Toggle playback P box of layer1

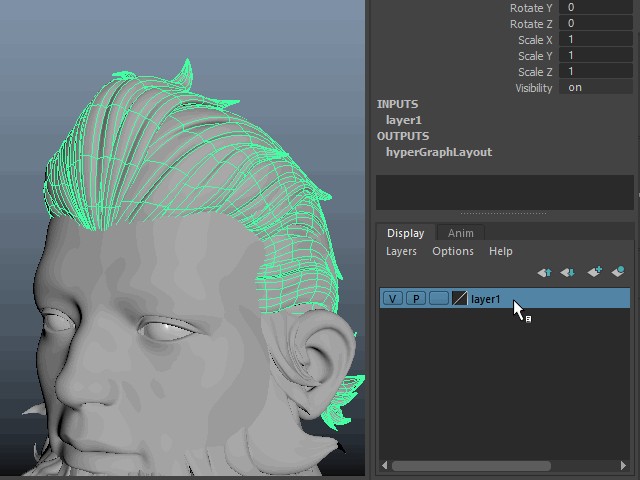click(415, 299)
